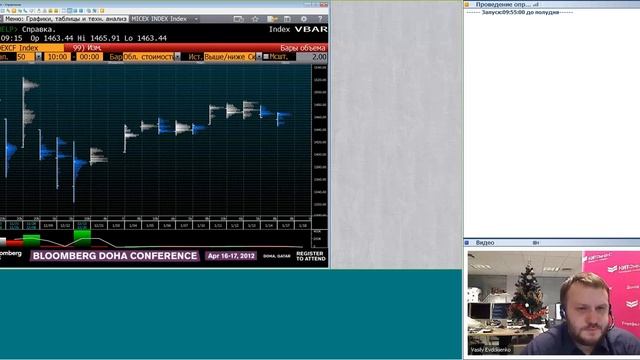The height and width of the screenshot is (360, 640).
Task: Click the presenter webcam video
Action: click(x=553, y=302)
